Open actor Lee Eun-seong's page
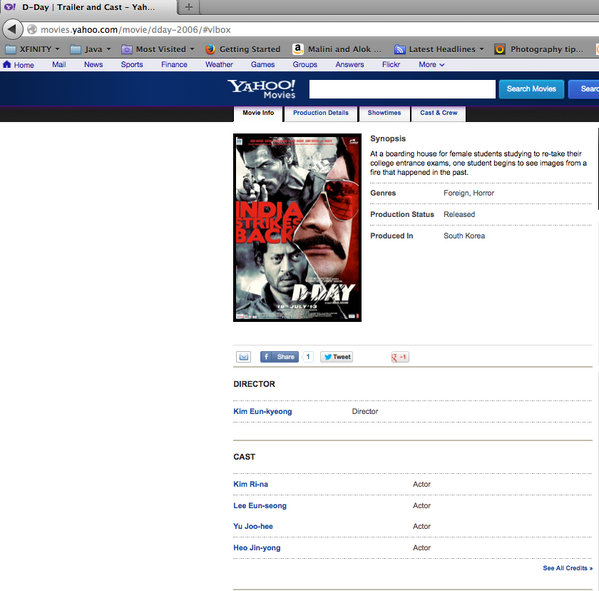Image resolution: width=599 pixels, height=591 pixels. click(260, 505)
